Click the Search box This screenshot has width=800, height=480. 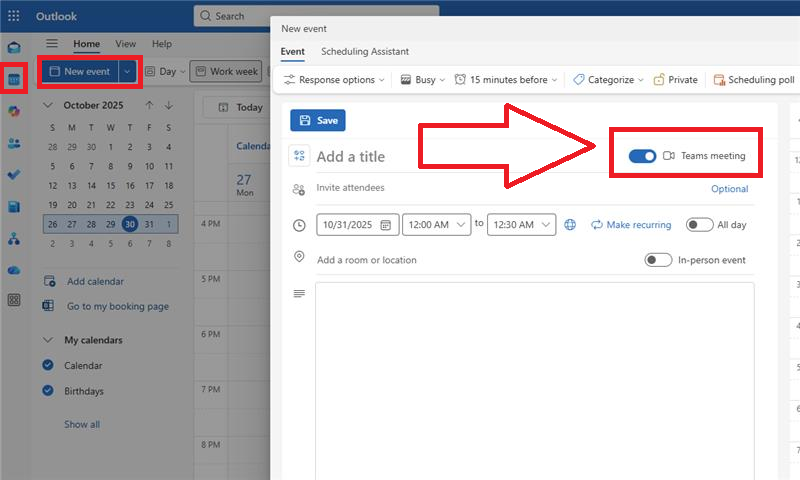(x=316, y=16)
